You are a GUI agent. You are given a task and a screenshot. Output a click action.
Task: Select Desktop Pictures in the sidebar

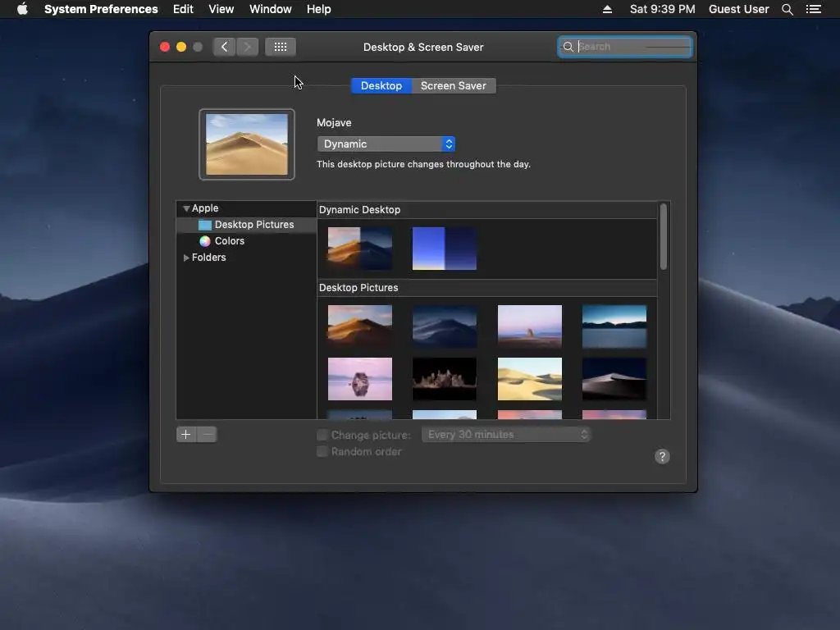point(246,225)
